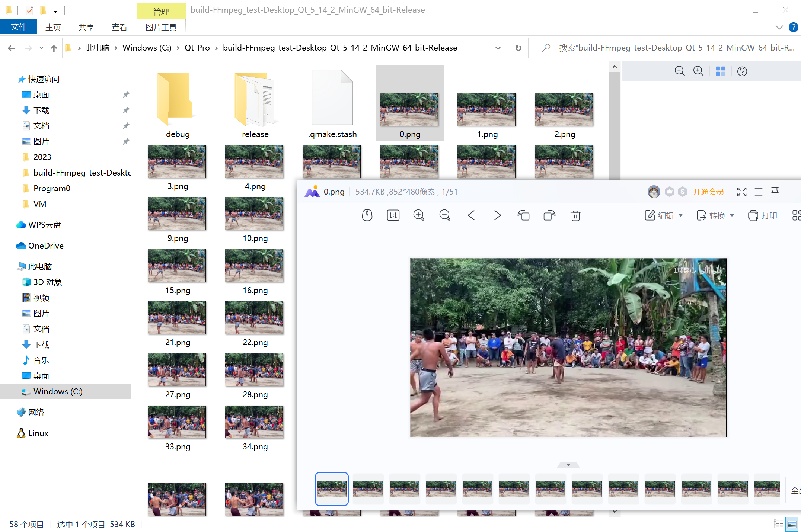Switch to large icons view in status bar
Image resolution: width=801 pixels, height=532 pixels.
pos(792,524)
